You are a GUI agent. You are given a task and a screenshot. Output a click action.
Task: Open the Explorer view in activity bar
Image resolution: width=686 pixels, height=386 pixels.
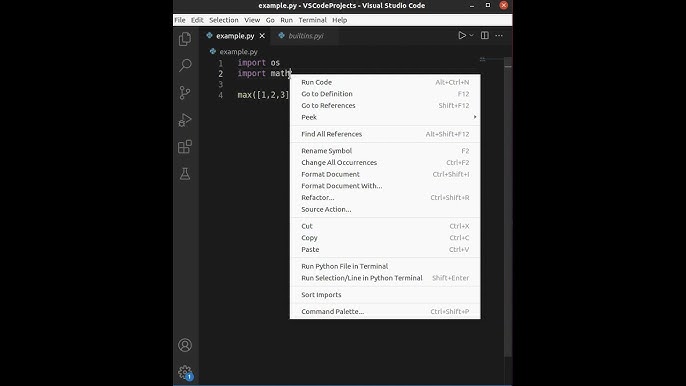(x=185, y=39)
